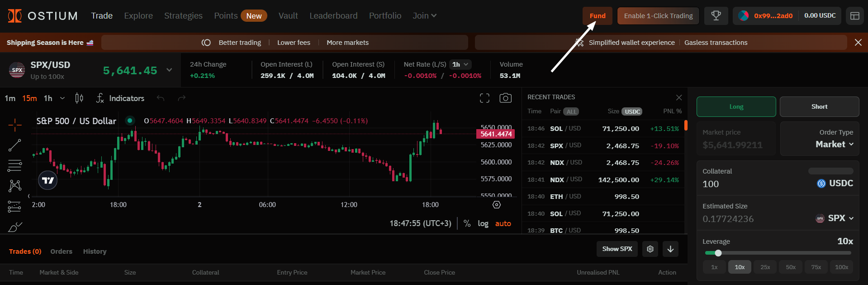The height and width of the screenshot is (285, 868).
Task: Select the crosshair cursor tool
Action: click(x=14, y=124)
